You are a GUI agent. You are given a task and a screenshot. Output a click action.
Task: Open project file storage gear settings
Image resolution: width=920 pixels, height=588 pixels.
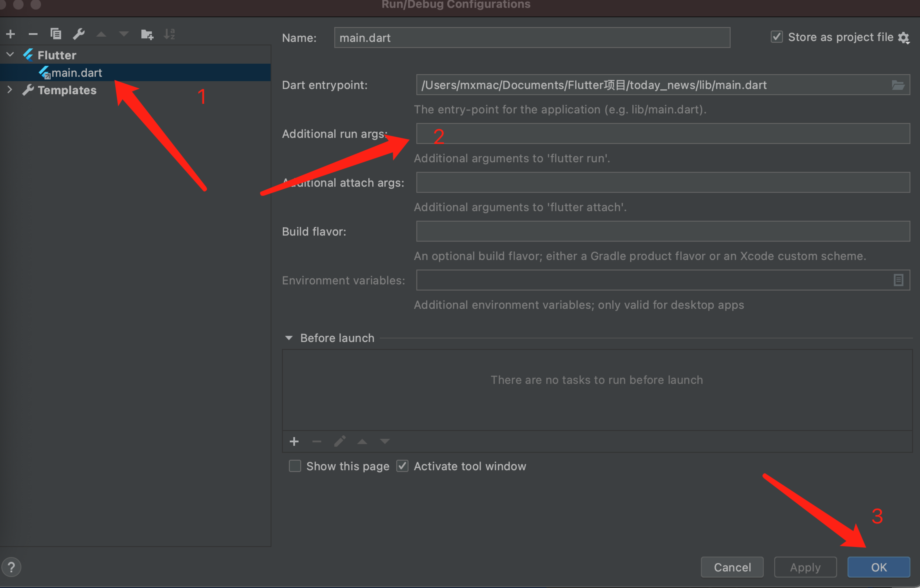pos(904,38)
